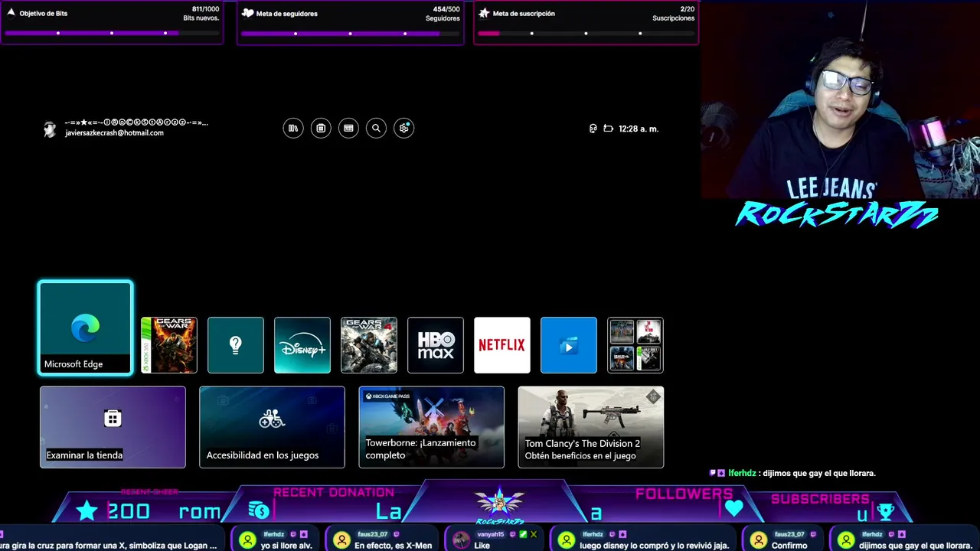Click chat message 'yo si llore alv.'
The image size is (980, 551).
tap(286, 546)
